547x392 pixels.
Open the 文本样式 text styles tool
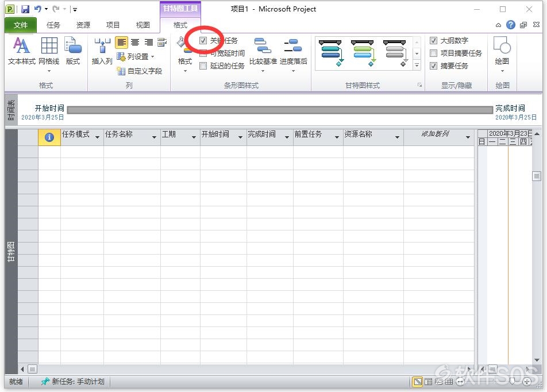click(x=22, y=52)
